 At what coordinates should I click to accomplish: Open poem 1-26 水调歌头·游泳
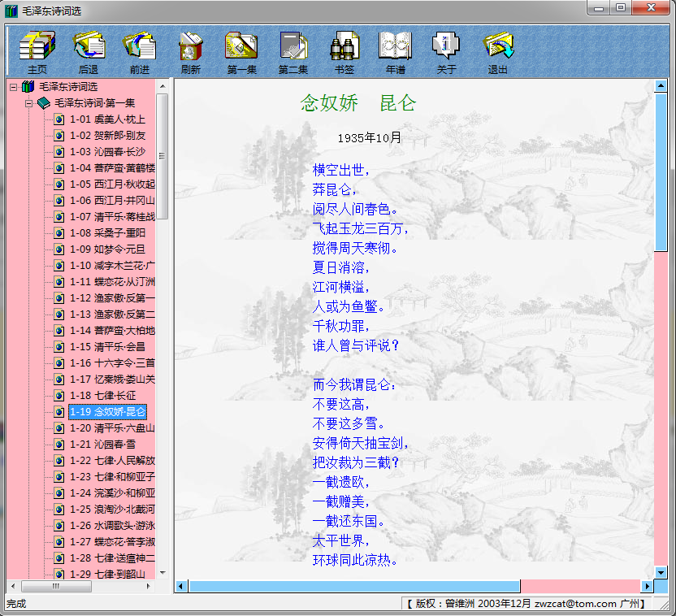[x=112, y=526]
